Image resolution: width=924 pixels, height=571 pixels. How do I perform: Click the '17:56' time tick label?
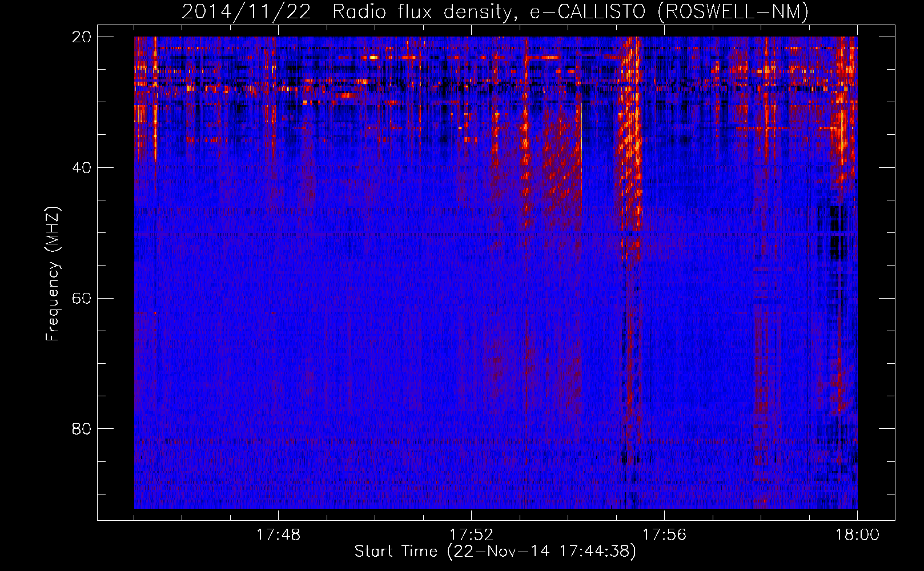pyautogui.click(x=664, y=535)
